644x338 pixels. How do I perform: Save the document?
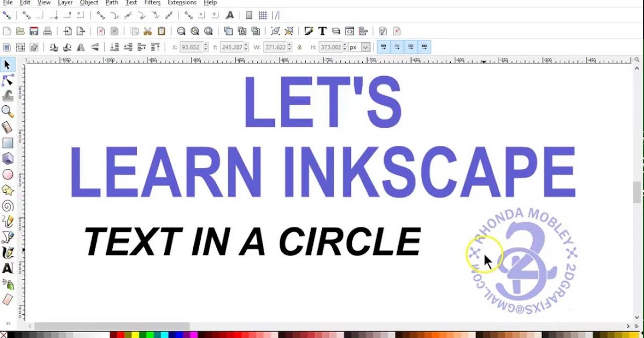point(34,31)
